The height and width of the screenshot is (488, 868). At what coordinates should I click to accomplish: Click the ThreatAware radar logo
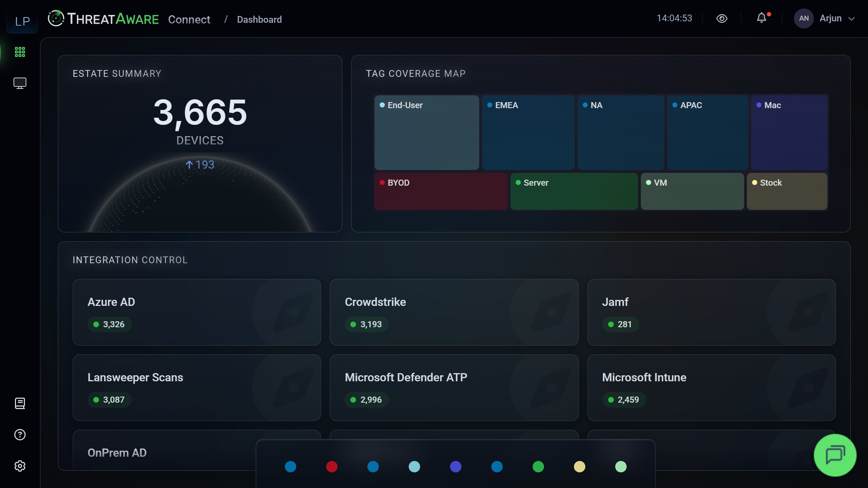[x=56, y=18]
